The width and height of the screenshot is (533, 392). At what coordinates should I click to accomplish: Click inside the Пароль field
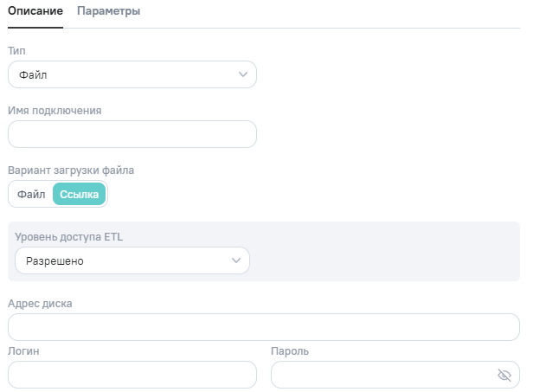click(x=381, y=375)
